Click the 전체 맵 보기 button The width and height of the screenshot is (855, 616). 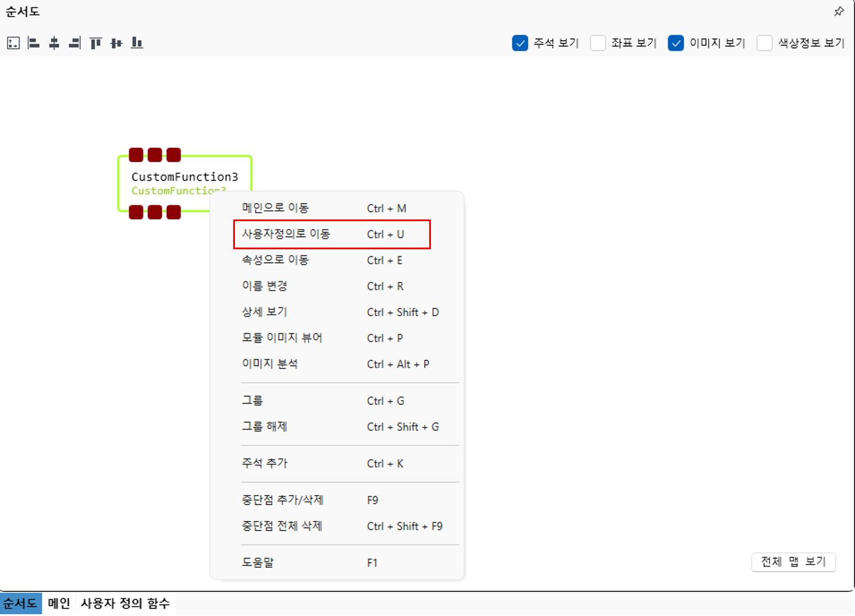pos(793,562)
